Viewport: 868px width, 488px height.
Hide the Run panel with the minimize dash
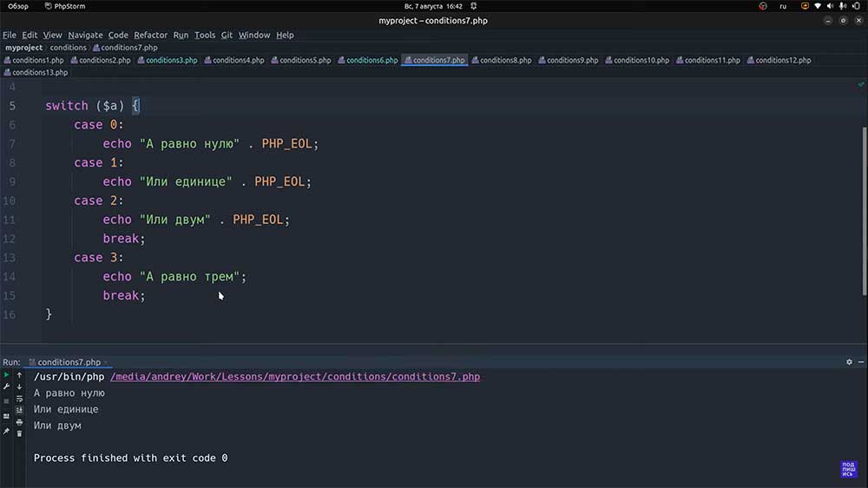point(861,362)
